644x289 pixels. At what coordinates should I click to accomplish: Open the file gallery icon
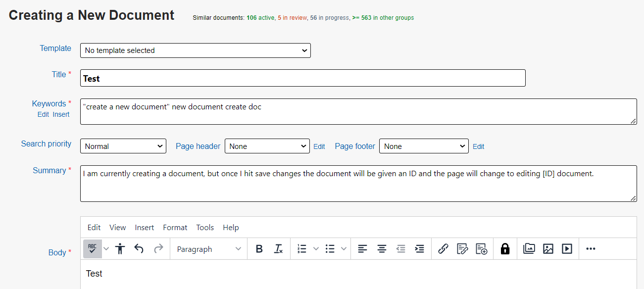click(x=529, y=249)
